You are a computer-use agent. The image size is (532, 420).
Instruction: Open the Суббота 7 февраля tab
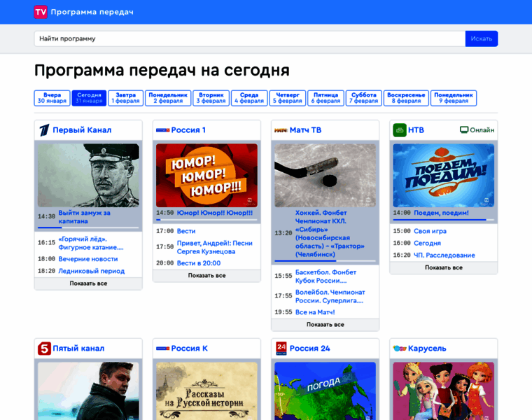(x=364, y=98)
